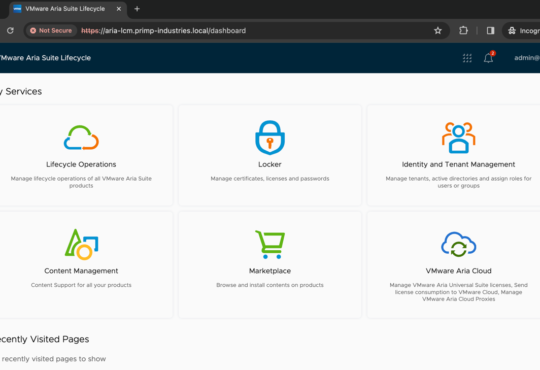Click the Not Secure site warning chip

pyautogui.click(x=51, y=31)
